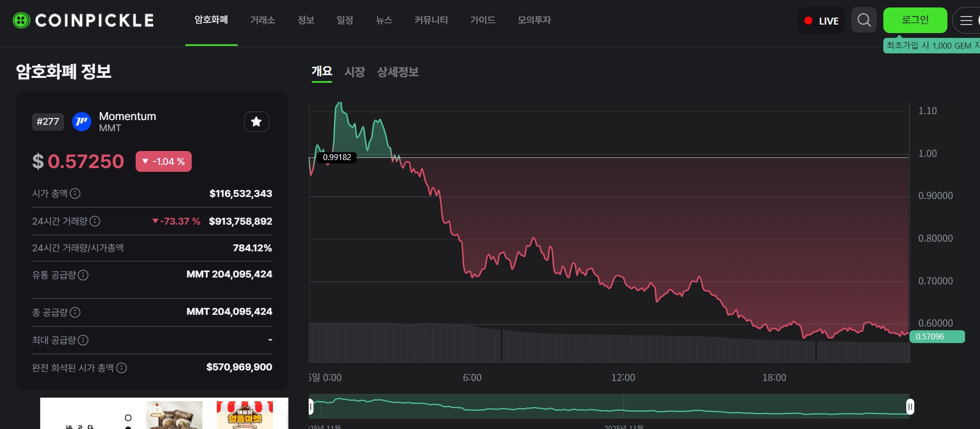Screen dimensions: 980x429
Task: Switch to the 상세정보 tab
Action: click(x=397, y=72)
